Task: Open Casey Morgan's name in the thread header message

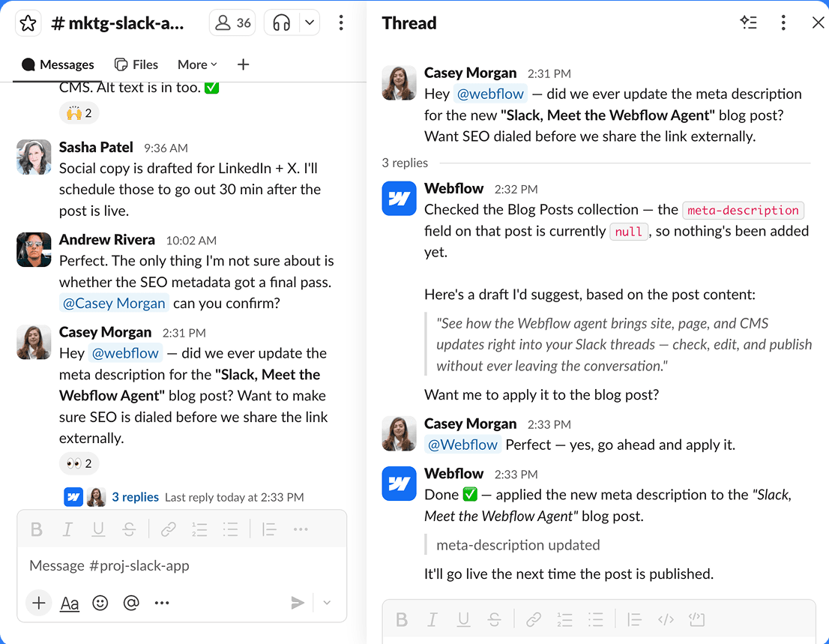Action: (x=470, y=73)
